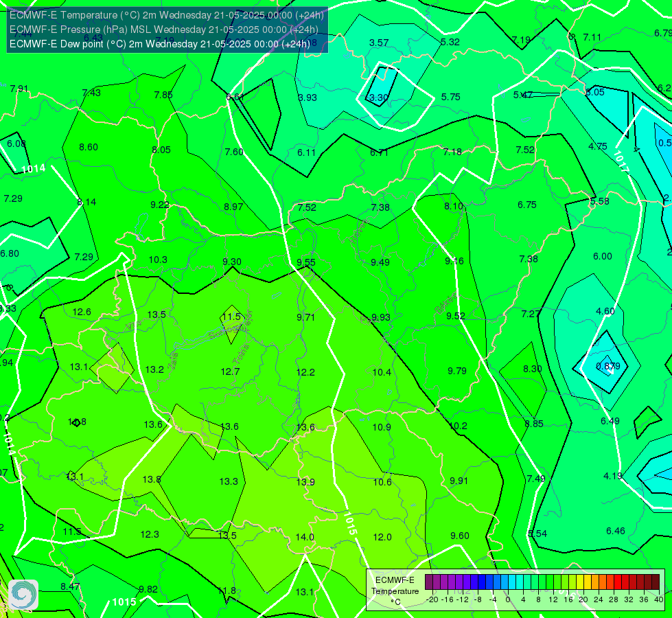Click the '8.47' temperature value
Image resolution: width=672 pixels, height=618 pixels.
[70, 586]
